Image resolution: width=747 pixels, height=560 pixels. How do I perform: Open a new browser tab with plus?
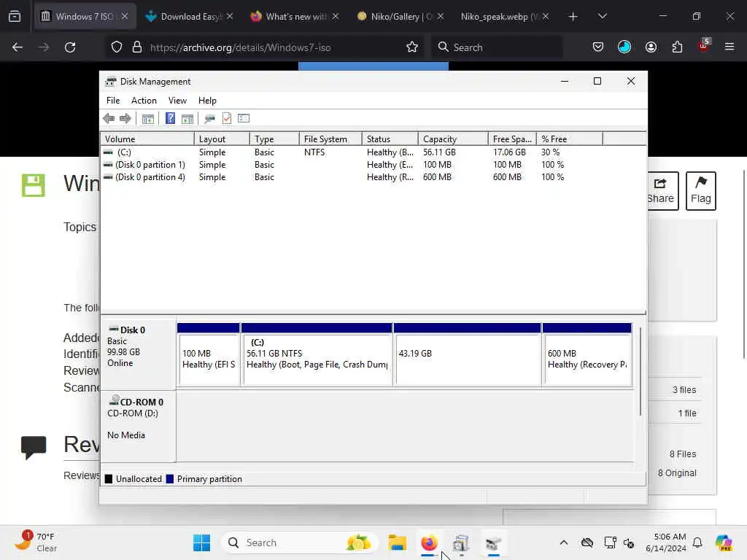[x=573, y=17]
